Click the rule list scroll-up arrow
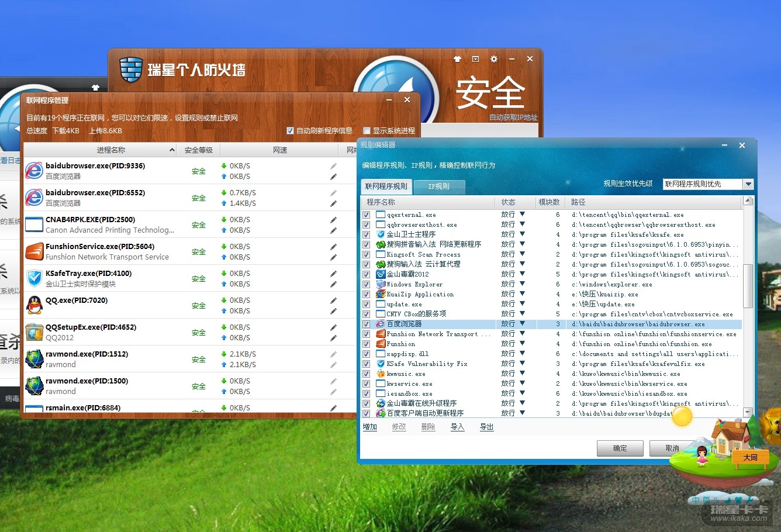 coord(748,202)
